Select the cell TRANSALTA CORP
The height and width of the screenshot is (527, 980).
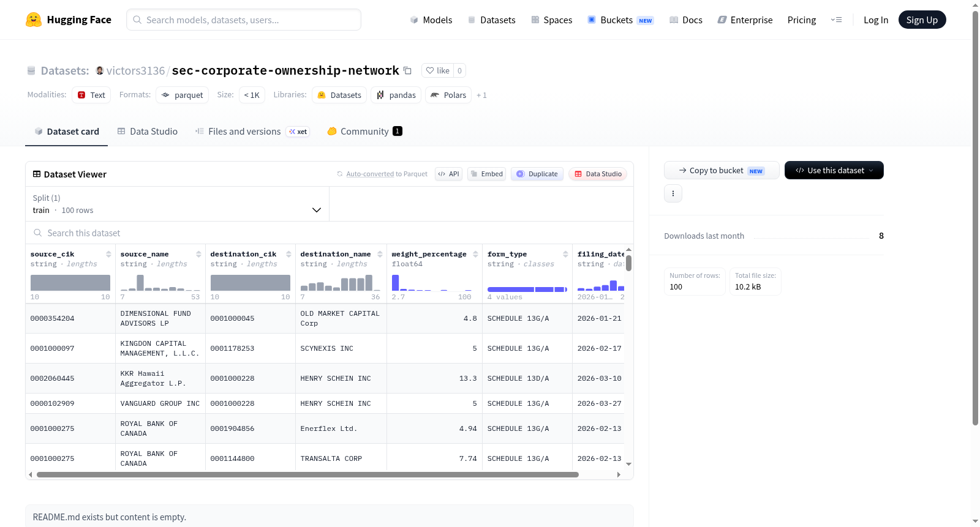point(341,458)
